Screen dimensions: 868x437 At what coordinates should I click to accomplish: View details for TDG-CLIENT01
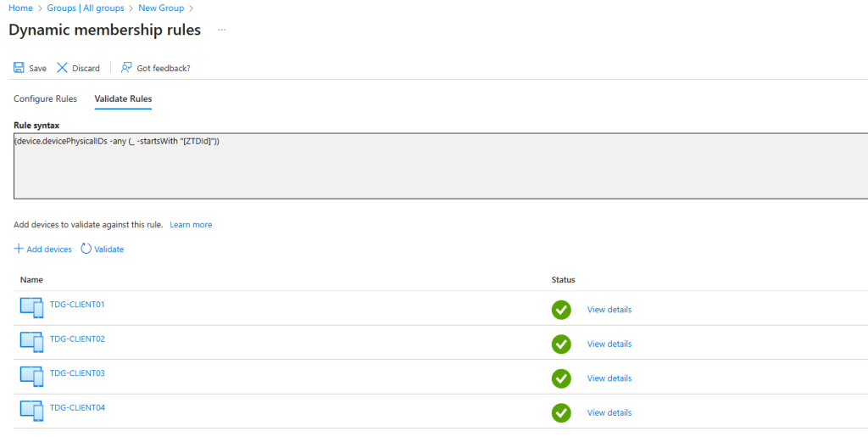click(x=609, y=310)
